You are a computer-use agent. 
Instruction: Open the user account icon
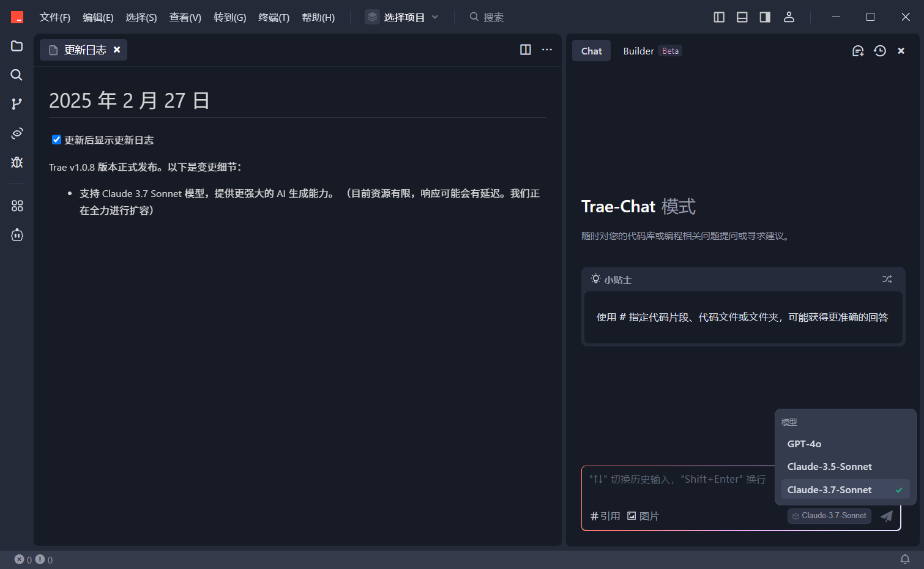click(x=789, y=17)
